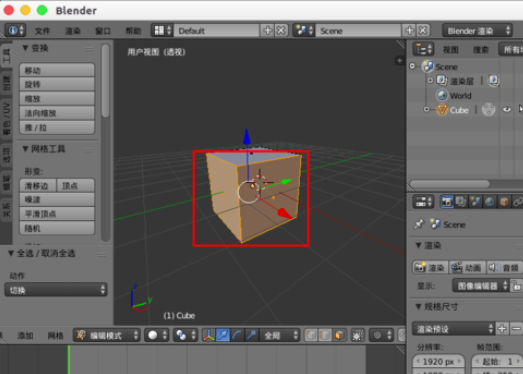Select Cube in the outliner

pyautogui.click(x=459, y=110)
